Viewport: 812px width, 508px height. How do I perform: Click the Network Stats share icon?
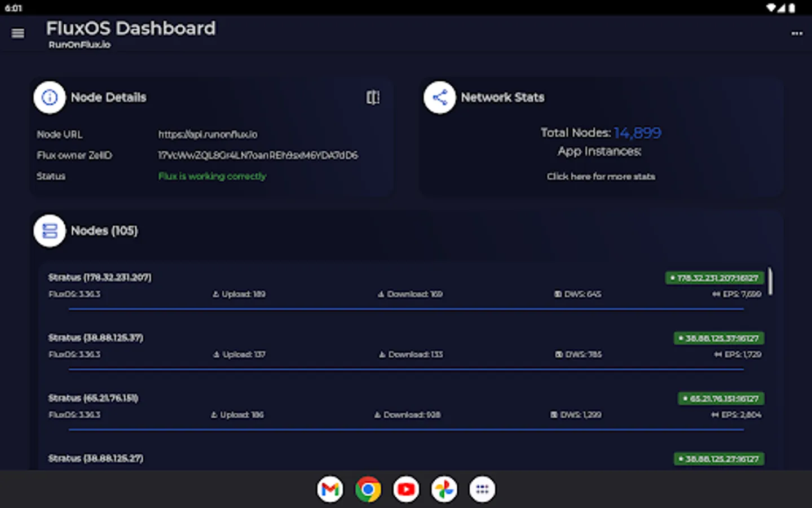(440, 98)
